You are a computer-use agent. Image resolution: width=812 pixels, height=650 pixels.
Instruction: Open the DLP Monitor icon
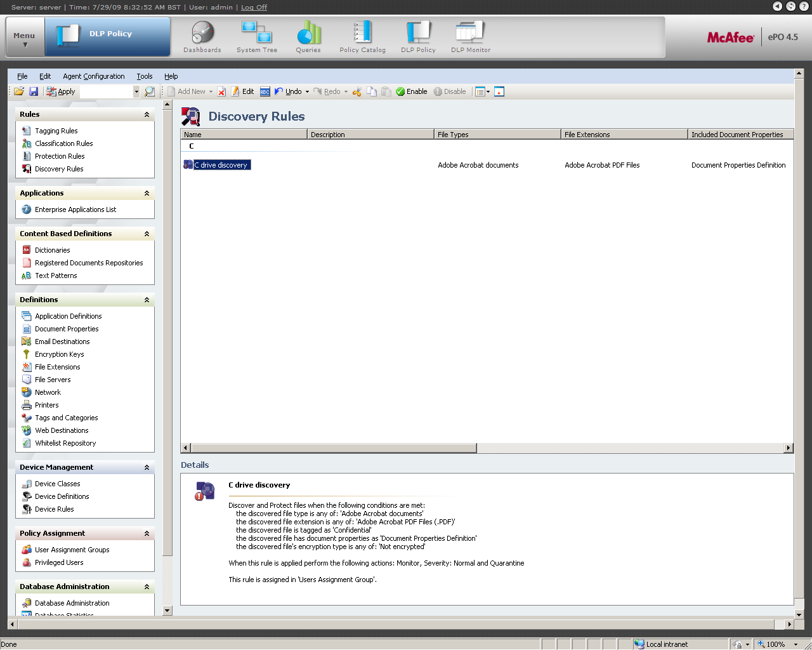(x=470, y=37)
